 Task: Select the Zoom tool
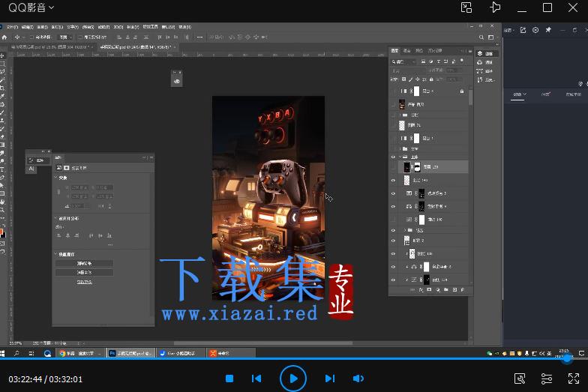(3, 210)
